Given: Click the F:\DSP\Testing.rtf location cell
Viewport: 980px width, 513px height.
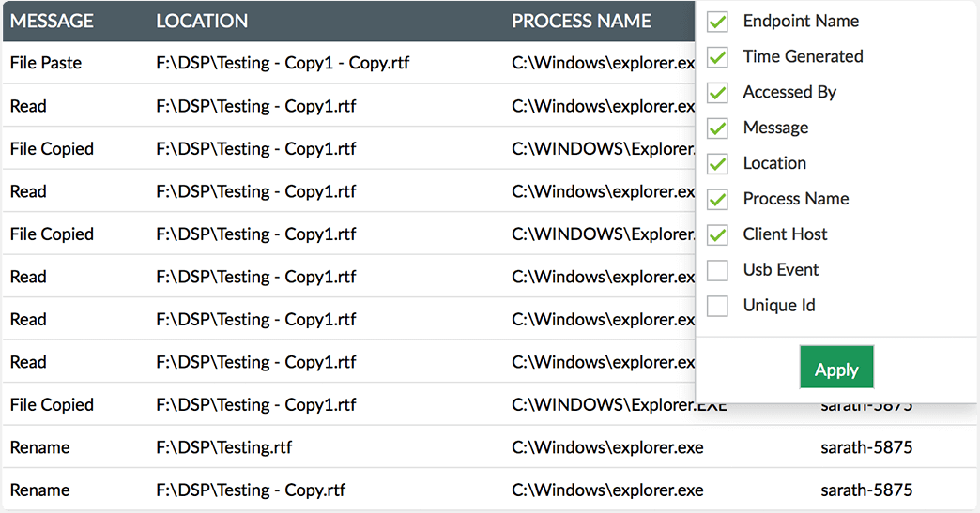Looking at the screenshot, I should (223, 447).
